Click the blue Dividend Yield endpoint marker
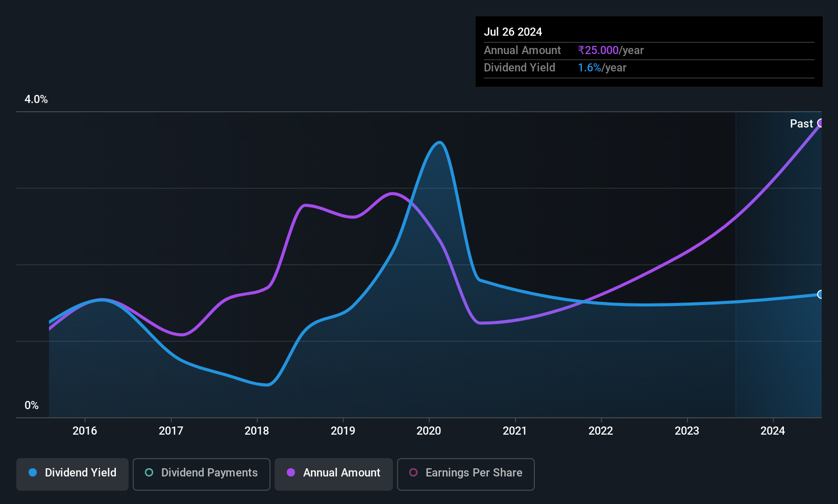The image size is (838, 504). 821,294
